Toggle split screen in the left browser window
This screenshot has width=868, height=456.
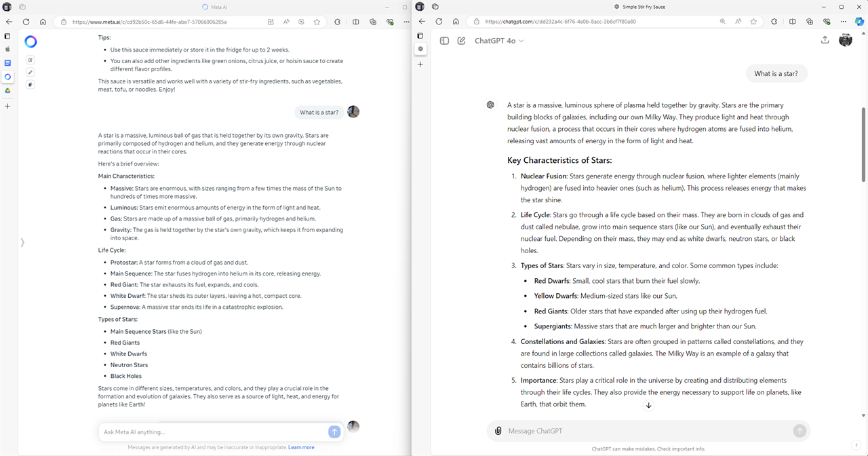pyautogui.click(x=355, y=22)
